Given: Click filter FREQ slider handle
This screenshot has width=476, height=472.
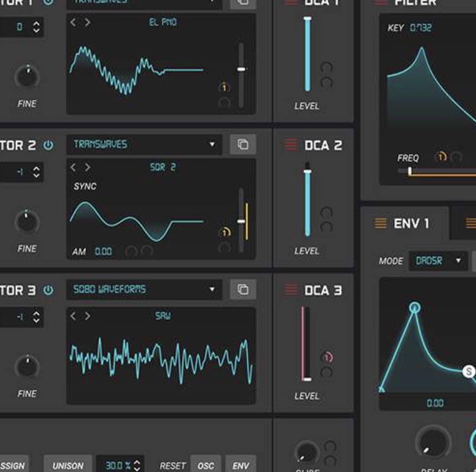Looking at the screenshot, I should [410, 171].
